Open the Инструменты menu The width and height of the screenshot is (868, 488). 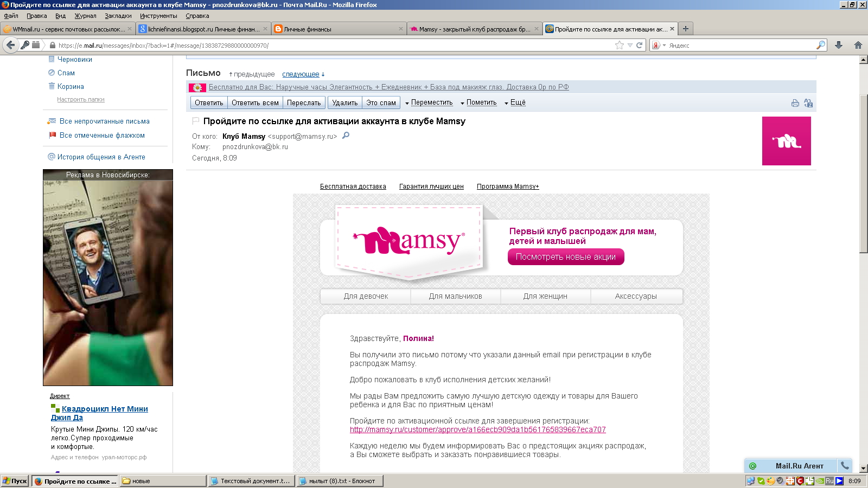pos(158,16)
